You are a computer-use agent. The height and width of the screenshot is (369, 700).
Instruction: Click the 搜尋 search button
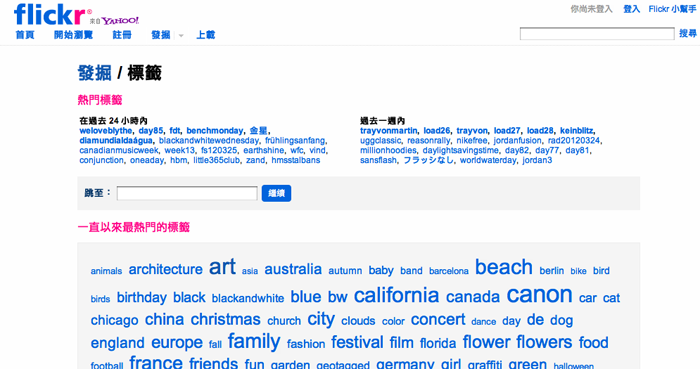tap(688, 33)
